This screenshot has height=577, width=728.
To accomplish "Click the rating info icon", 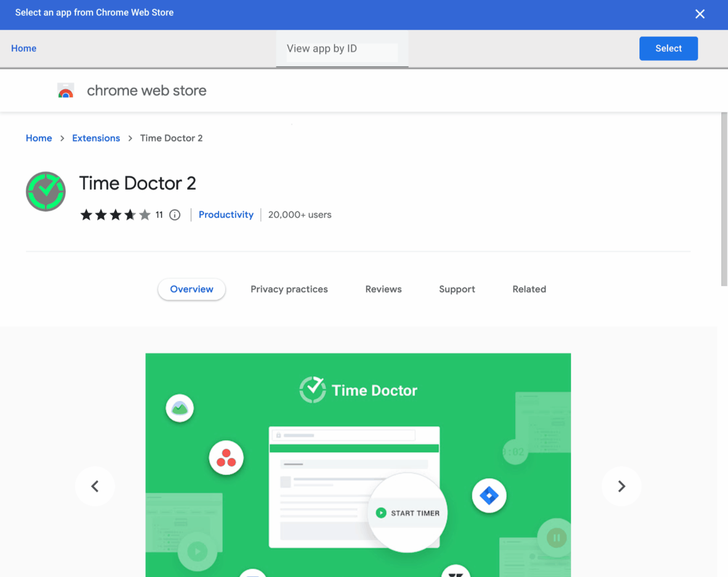I will pyautogui.click(x=175, y=215).
